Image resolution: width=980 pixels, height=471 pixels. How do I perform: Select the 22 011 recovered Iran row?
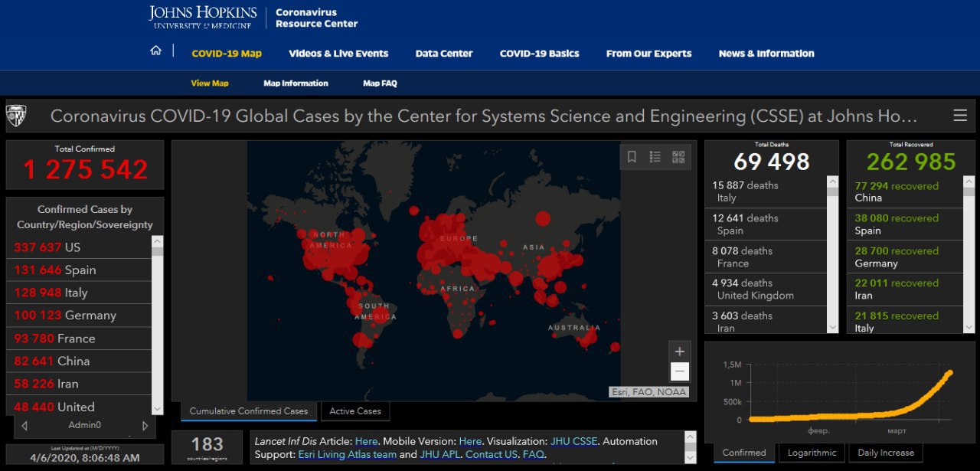tap(905, 289)
